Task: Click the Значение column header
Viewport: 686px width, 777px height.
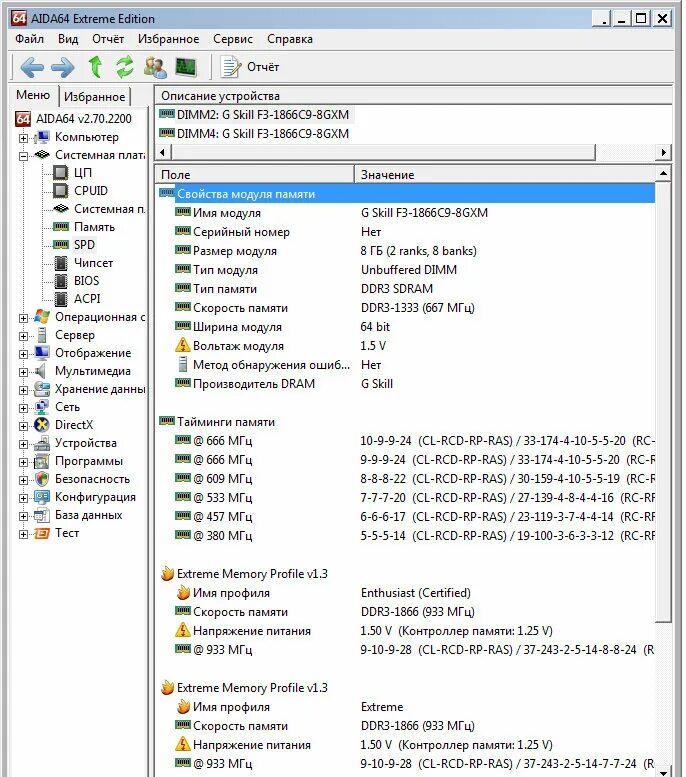Action: [x=505, y=174]
